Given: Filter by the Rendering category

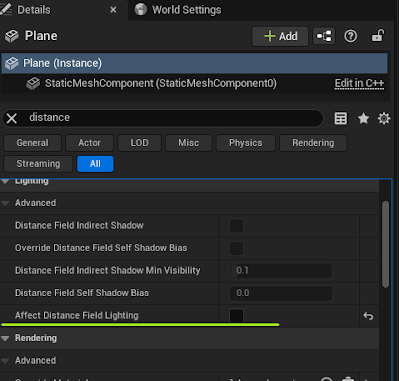Looking at the screenshot, I should pos(313,143).
